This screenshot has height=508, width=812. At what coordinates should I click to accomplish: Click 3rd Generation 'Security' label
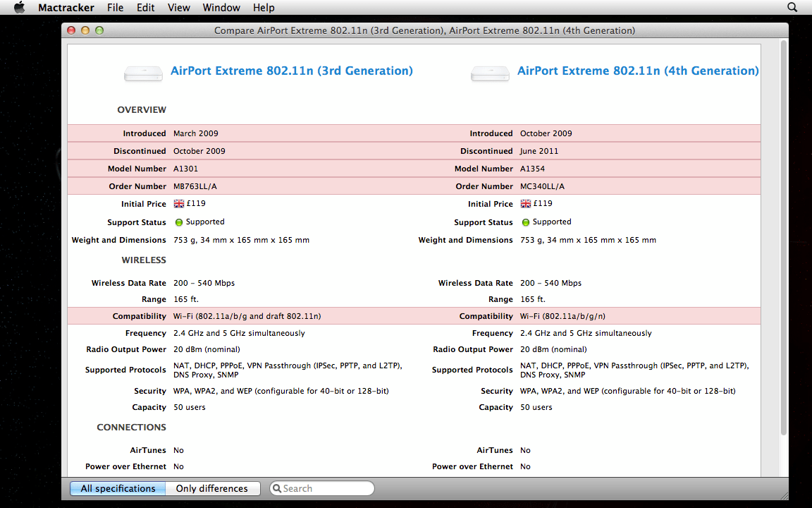[150, 392]
